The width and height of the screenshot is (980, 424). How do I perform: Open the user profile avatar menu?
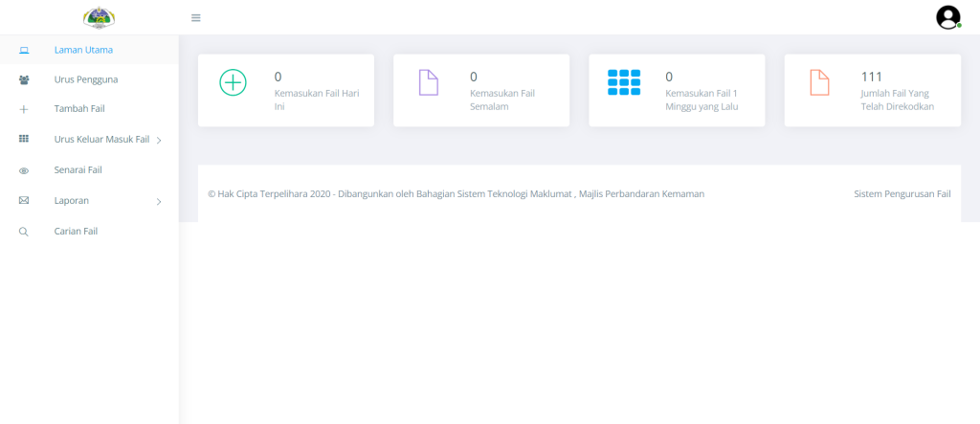(x=947, y=17)
